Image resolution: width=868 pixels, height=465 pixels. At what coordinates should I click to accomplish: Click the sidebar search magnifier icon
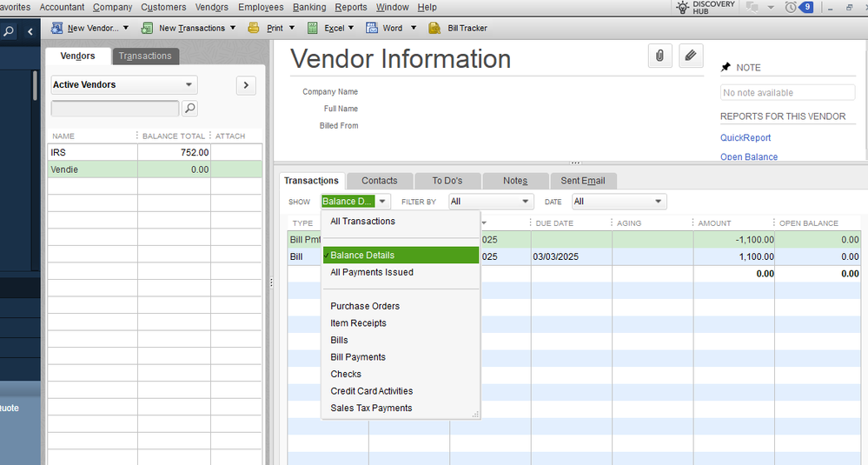9,31
